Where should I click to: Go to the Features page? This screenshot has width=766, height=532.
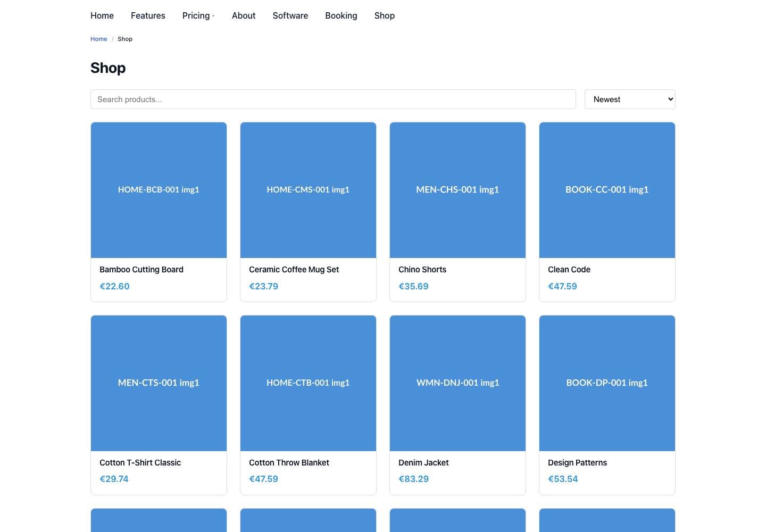(x=148, y=15)
